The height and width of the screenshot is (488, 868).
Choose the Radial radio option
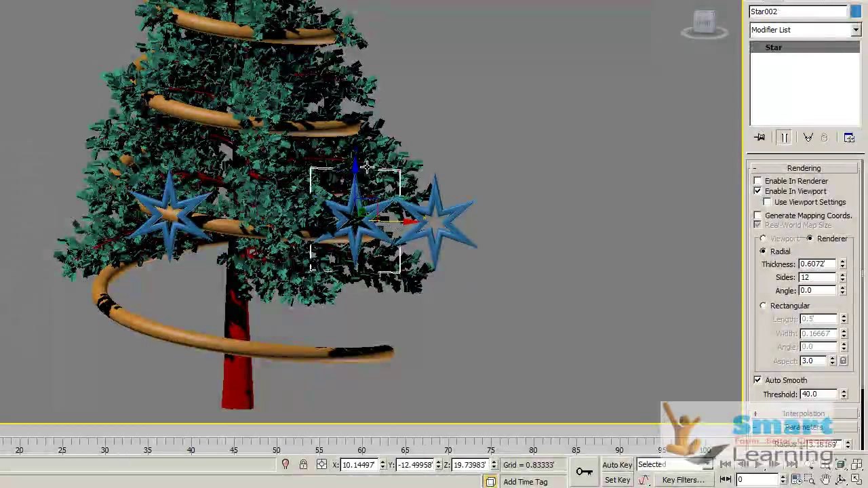tap(764, 251)
